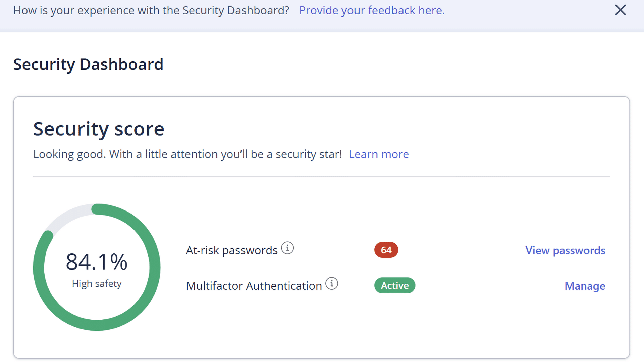Click the 84.1% score value
Image resolution: width=644 pixels, height=362 pixels.
point(97,262)
